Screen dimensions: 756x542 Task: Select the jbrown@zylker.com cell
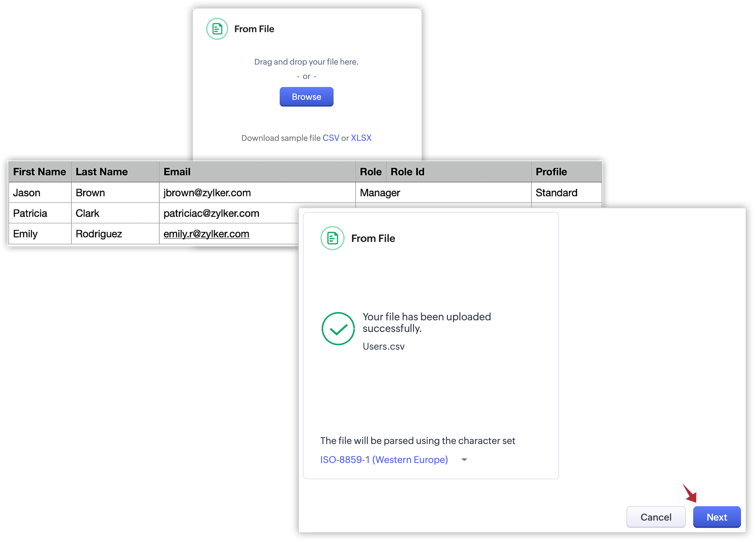click(x=207, y=193)
